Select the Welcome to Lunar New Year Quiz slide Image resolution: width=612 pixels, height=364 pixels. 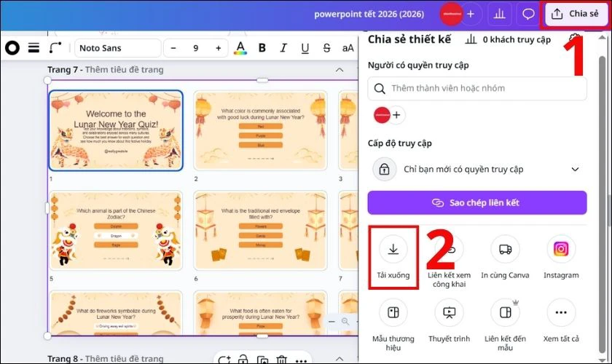pos(116,131)
